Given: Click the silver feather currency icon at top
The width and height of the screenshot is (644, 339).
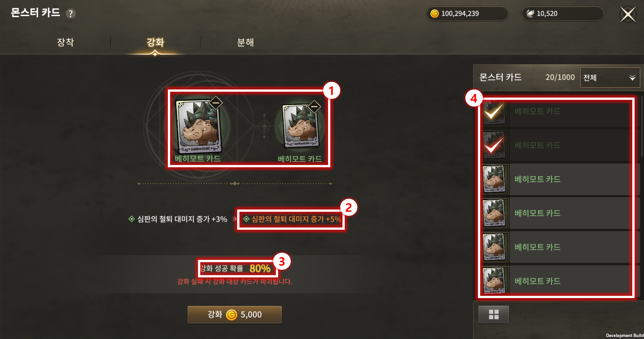Looking at the screenshot, I should [531, 13].
